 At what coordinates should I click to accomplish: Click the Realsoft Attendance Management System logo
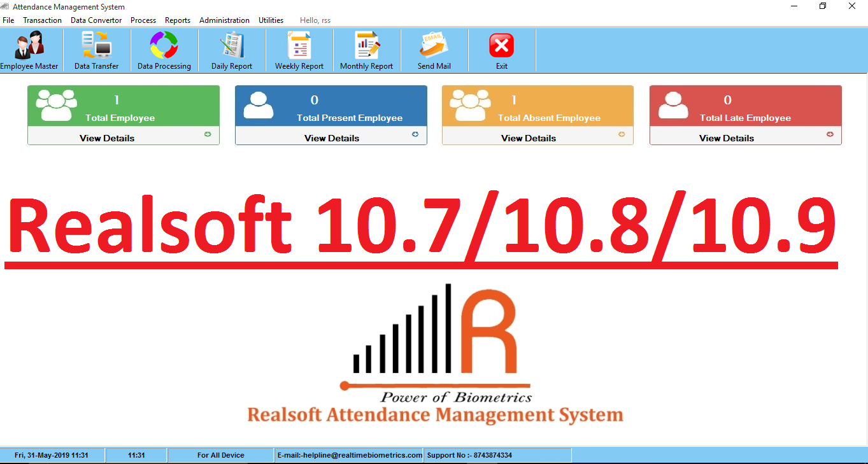click(436, 354)
